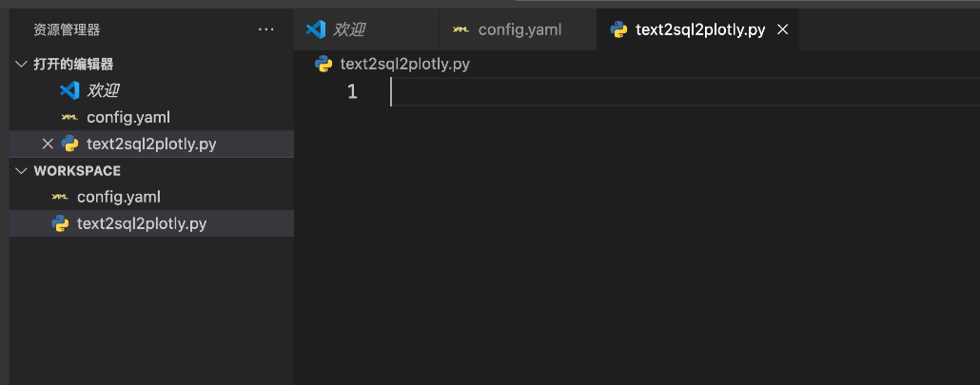Open the explorer more actions ellipsis menu

pos(266,29)
